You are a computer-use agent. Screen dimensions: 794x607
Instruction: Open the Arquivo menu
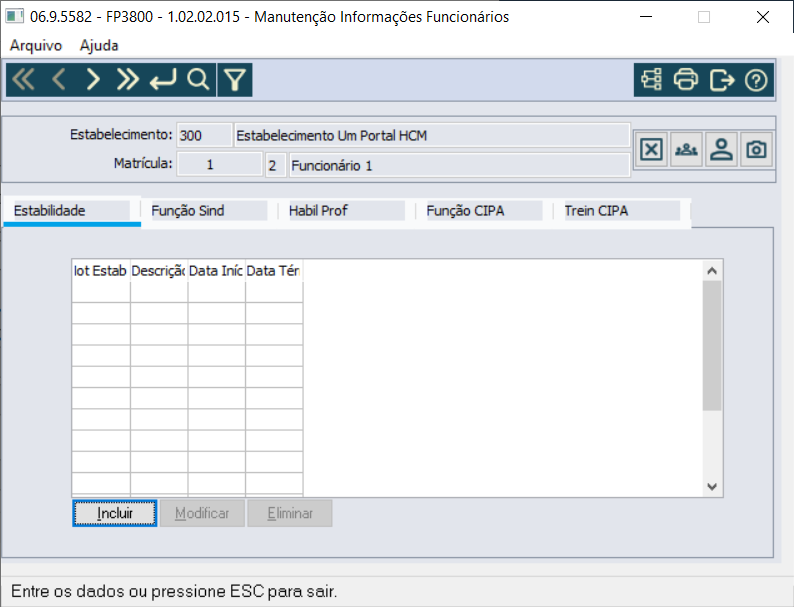point(35,46)
